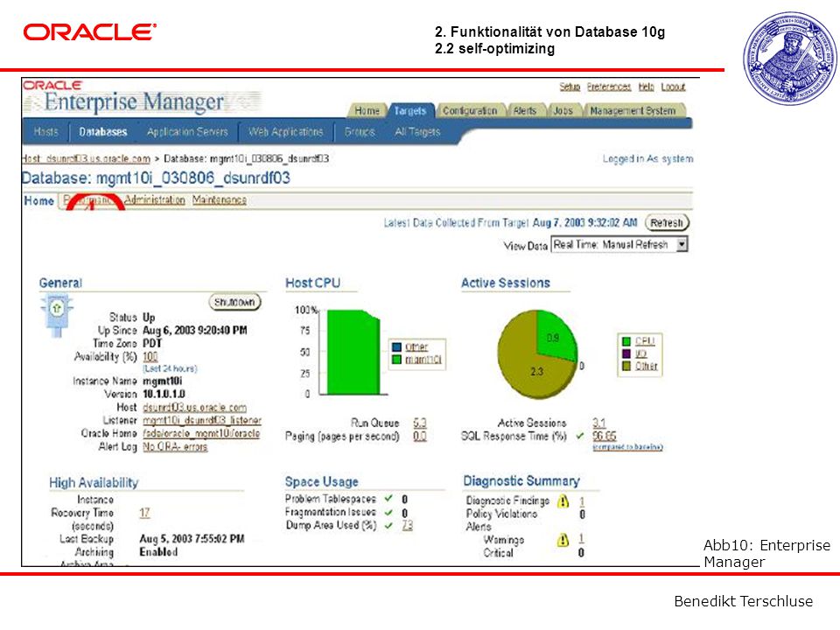
Task: Click the database status traffic light icon
Action: pos(56,315)
